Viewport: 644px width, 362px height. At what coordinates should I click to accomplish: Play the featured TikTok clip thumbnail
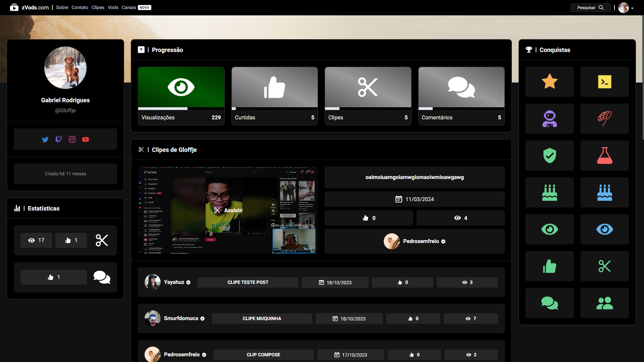(228, 210)
